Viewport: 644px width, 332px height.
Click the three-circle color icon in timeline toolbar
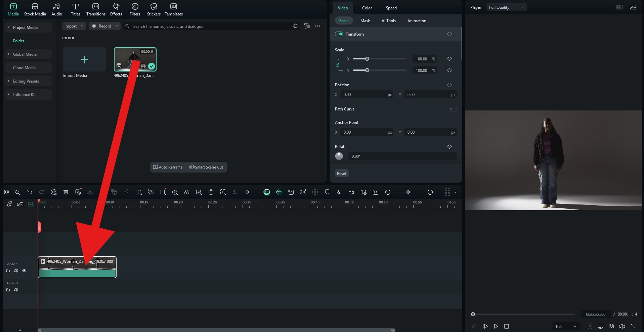click(187, 192)
